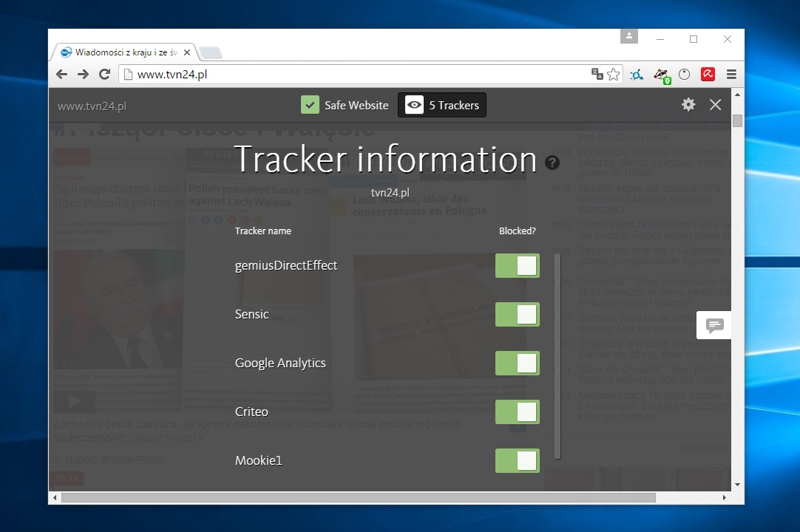Image resolution: width=800 pixels, height=532 pixels.
Task: Open the Chrome hamburger menu
Action: pyautogui.click(x=731, y=74)
